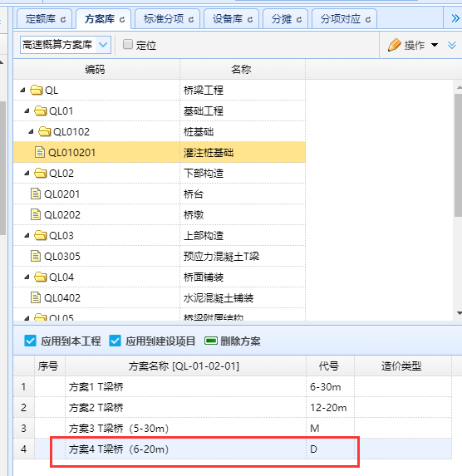The image size is (462, 476).
Task: Switch to the 设备库 tab
Action: (x=232, y=19)
